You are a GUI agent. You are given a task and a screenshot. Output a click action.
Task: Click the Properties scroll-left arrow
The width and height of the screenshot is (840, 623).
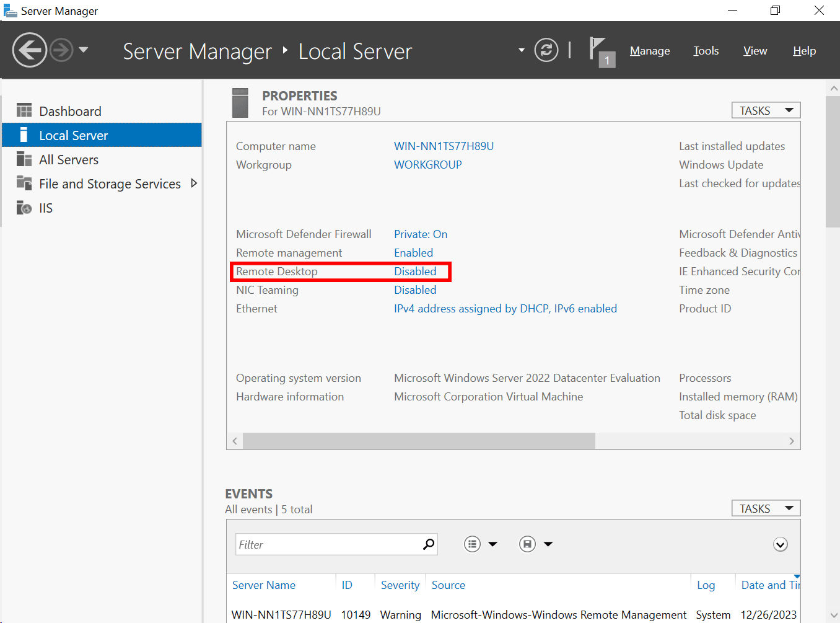235,441
